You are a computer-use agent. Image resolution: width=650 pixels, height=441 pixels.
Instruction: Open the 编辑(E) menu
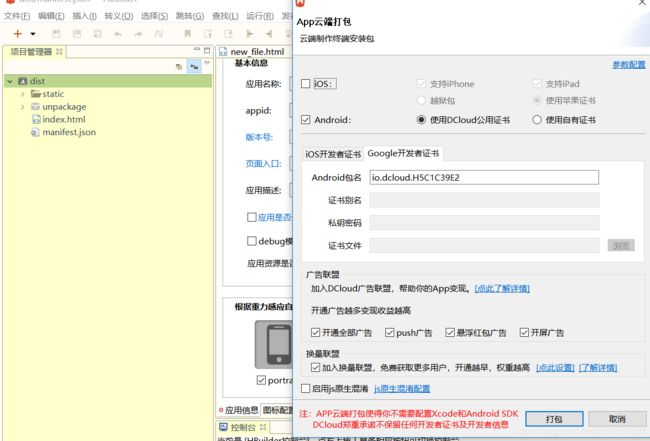(51, 16)
